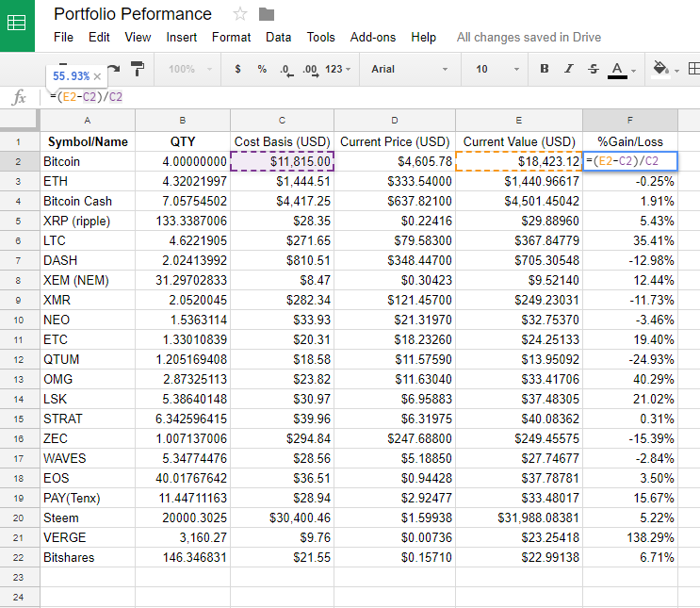This screenshot has width=700, height=608.
Task: Open the Insert menu
Action: point(181,37)
